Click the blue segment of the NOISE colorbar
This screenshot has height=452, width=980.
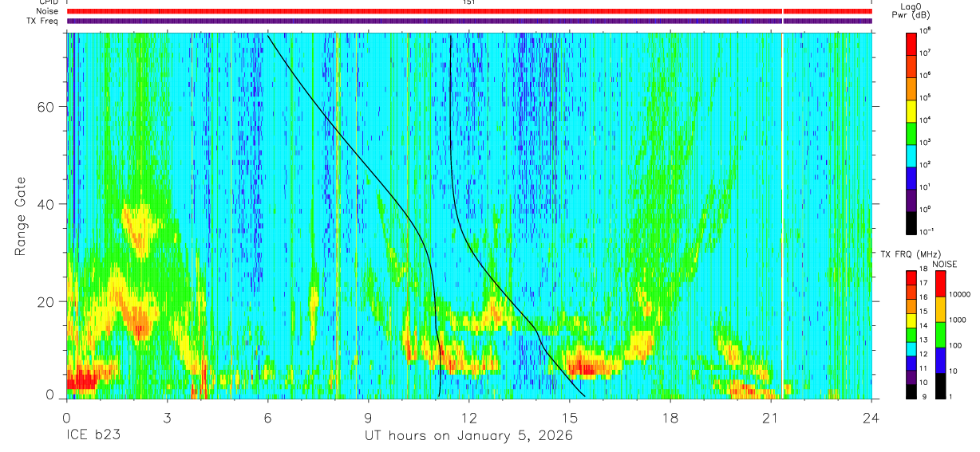point(940,360)
